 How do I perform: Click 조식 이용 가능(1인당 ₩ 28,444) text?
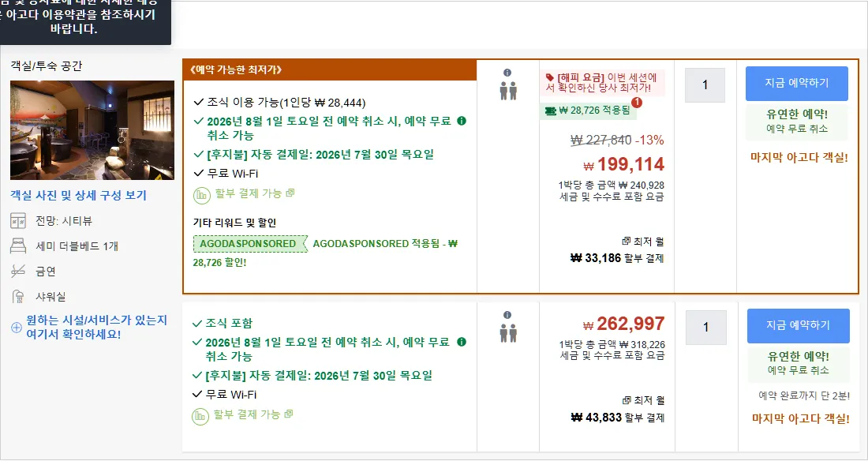[286, 103]
